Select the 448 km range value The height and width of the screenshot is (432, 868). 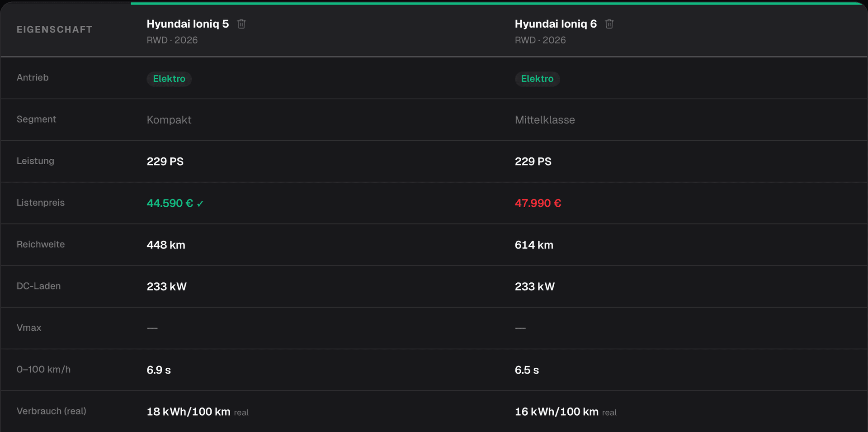pyautogui.click(x=166, y=245)
